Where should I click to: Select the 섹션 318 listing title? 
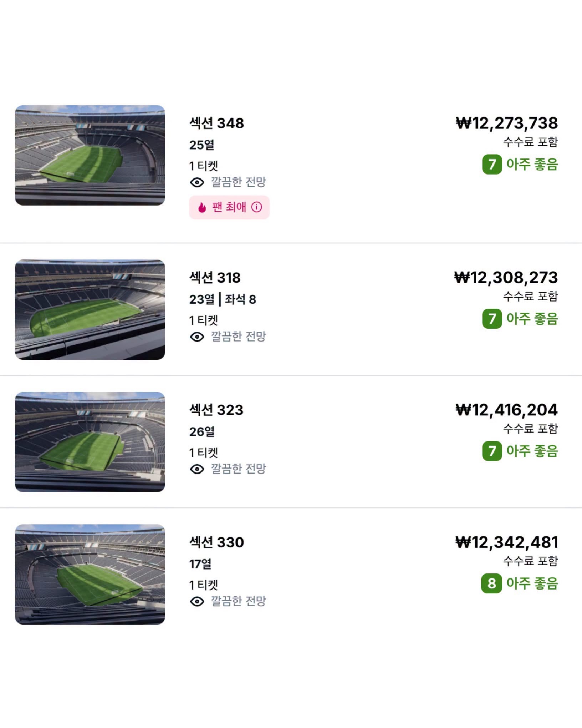point(215,278)
